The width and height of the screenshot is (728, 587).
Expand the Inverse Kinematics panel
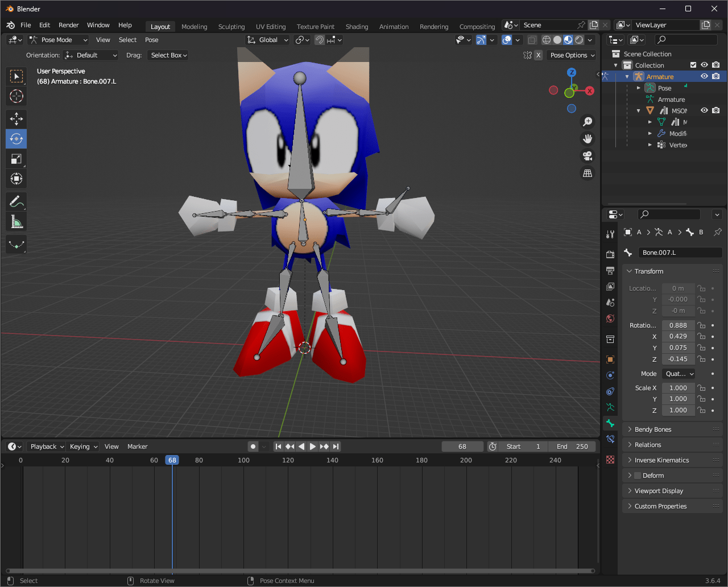672,460
